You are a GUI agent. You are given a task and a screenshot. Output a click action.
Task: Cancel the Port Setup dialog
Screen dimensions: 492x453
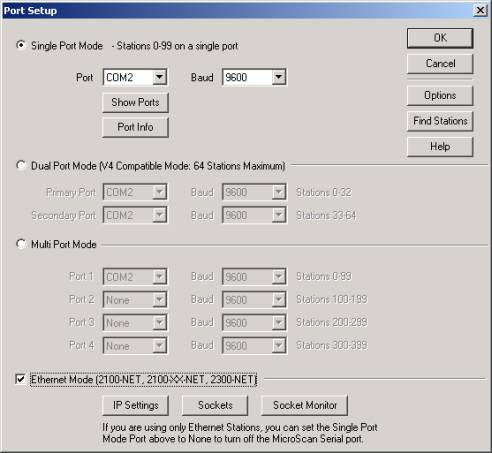tap(440, 63)
